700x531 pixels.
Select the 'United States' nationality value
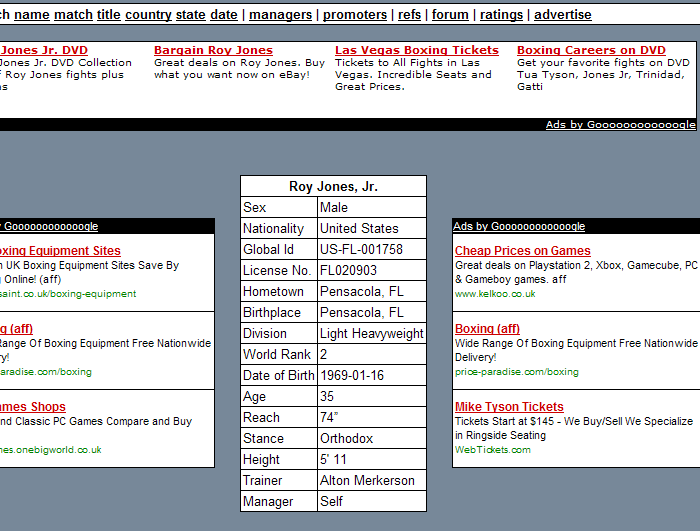(x=359, y=228)
